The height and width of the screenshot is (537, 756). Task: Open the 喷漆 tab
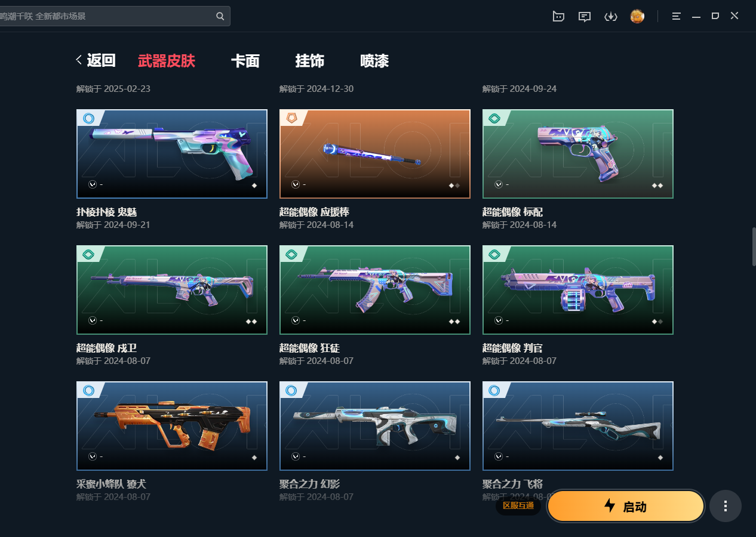tap(375, 61)
